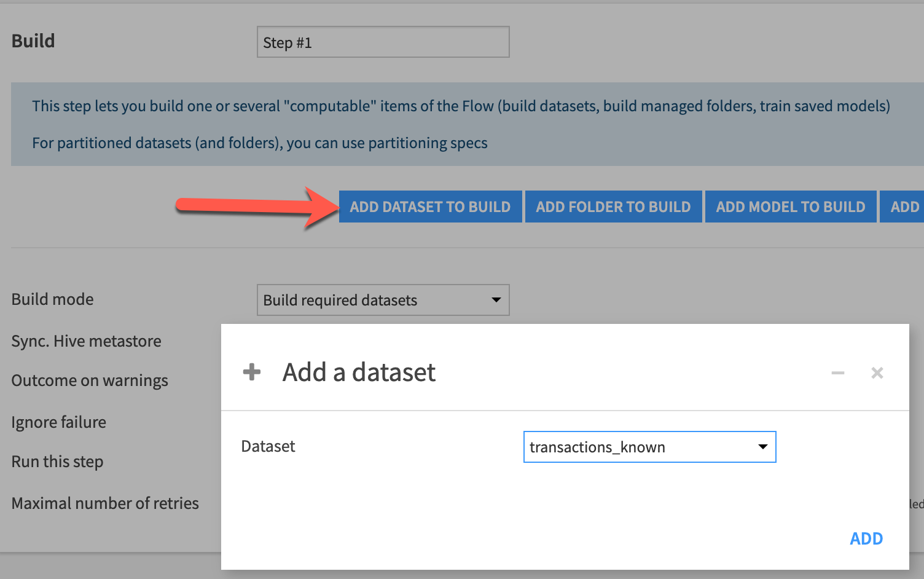Image resolution: width=924 pixels, height=579 pixels.
Task: Click inside the Step #1 name field
Action: pyautogui.click(x=383, y=42)
